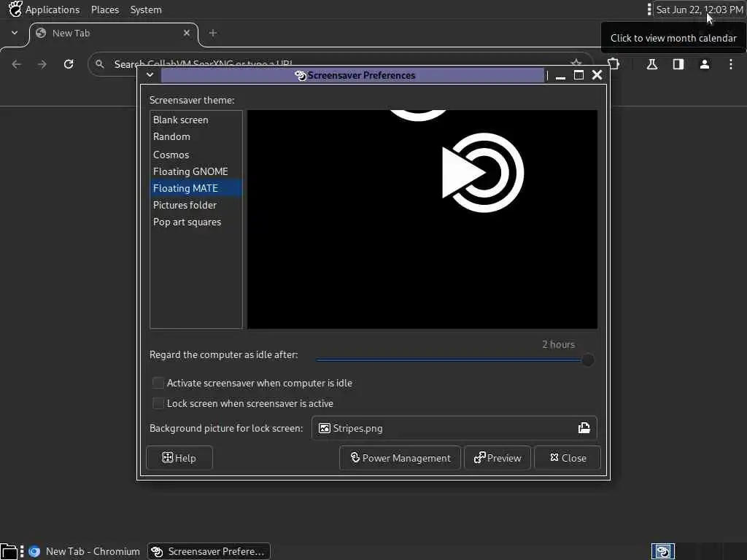Image resolution: width=747 pixels, height=560 pixels.
Task: Click the Close button
Action: 568,458
